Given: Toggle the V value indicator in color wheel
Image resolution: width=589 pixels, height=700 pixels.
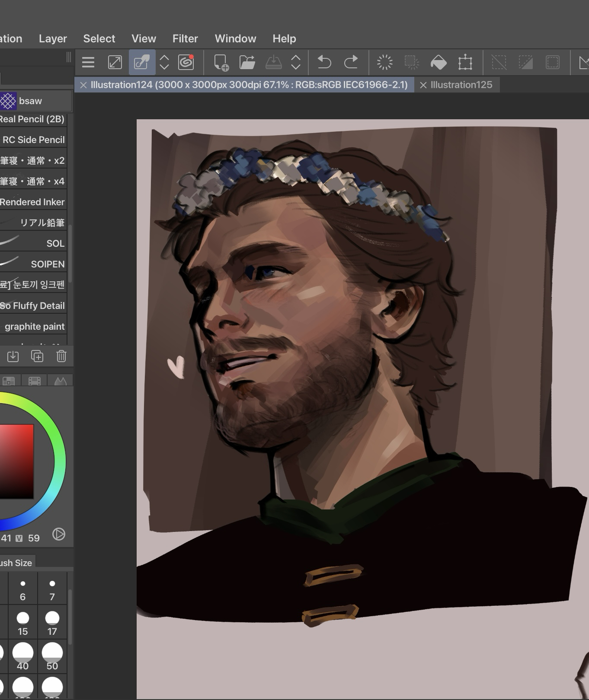Looking at the screenshot, I should 19,538.
